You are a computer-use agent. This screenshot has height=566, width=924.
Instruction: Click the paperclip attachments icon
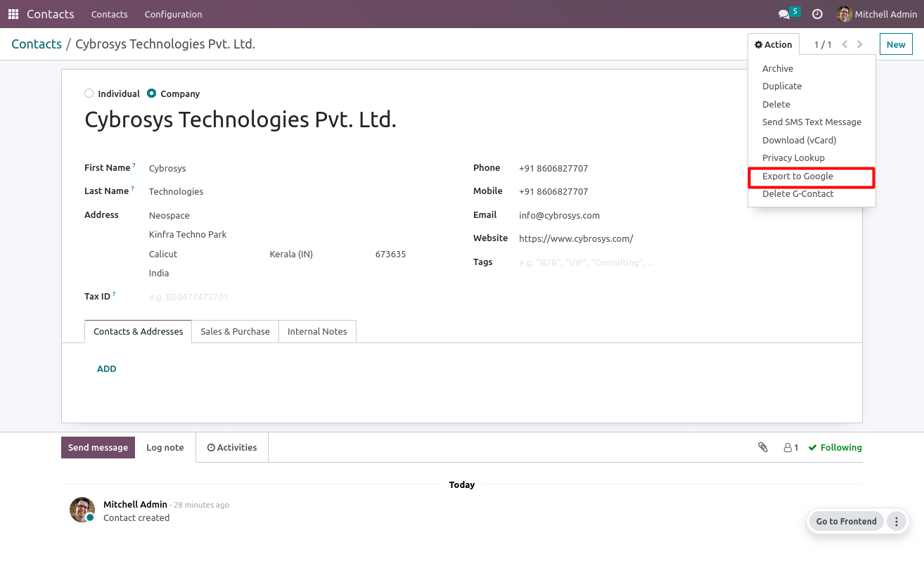click(x=763, y=447)
